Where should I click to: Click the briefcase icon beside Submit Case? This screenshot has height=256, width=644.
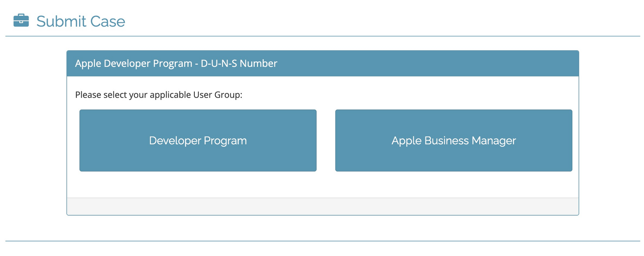[x=21, y=21]
